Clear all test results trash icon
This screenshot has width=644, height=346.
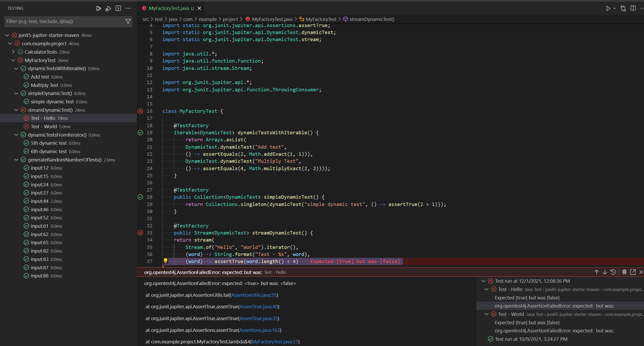[x=624, y=272]
